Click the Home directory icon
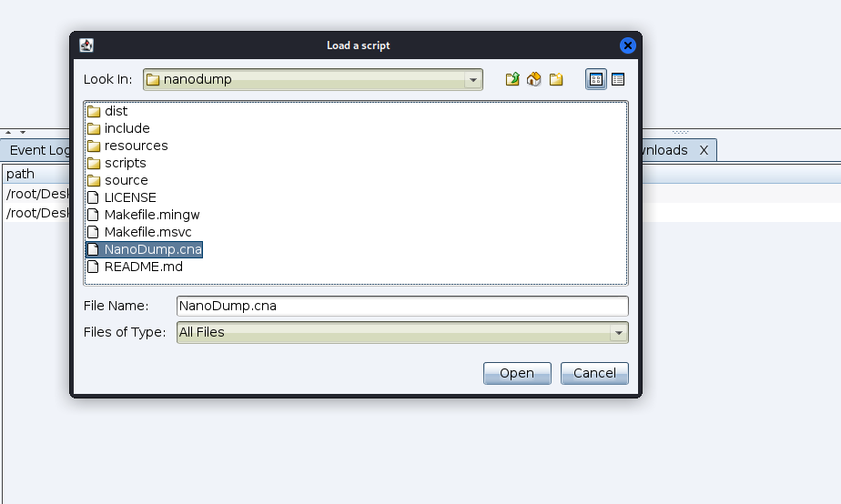Screen dimensions: 841x504 click(x=534, y=79)
